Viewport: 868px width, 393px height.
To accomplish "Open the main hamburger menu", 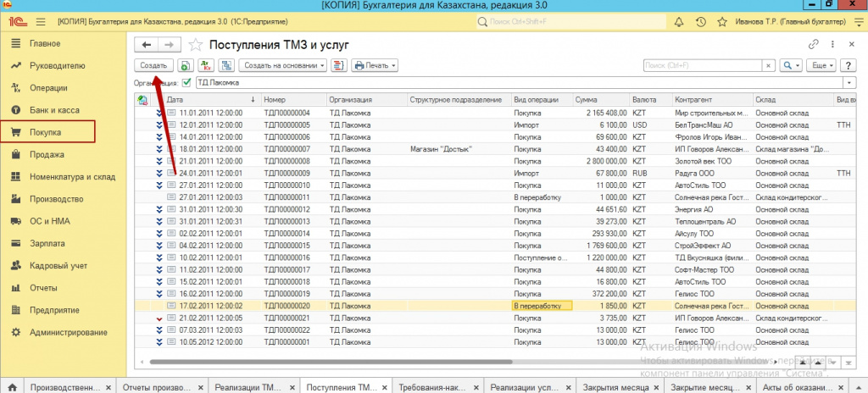I will [41, 22].
